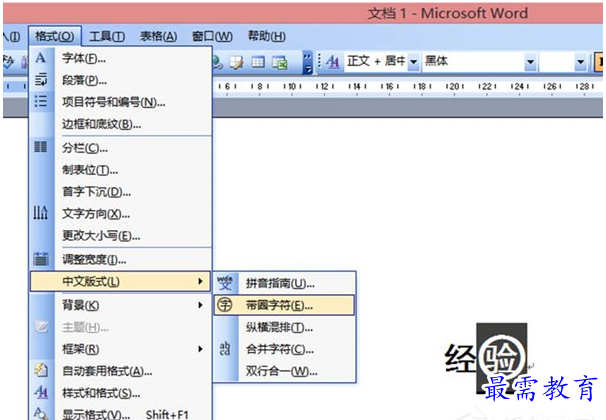The height and width of the screenshot is (420, 606).
Task: Click the fit-width icon beside 调整宽度
Action: coord(41,258)
